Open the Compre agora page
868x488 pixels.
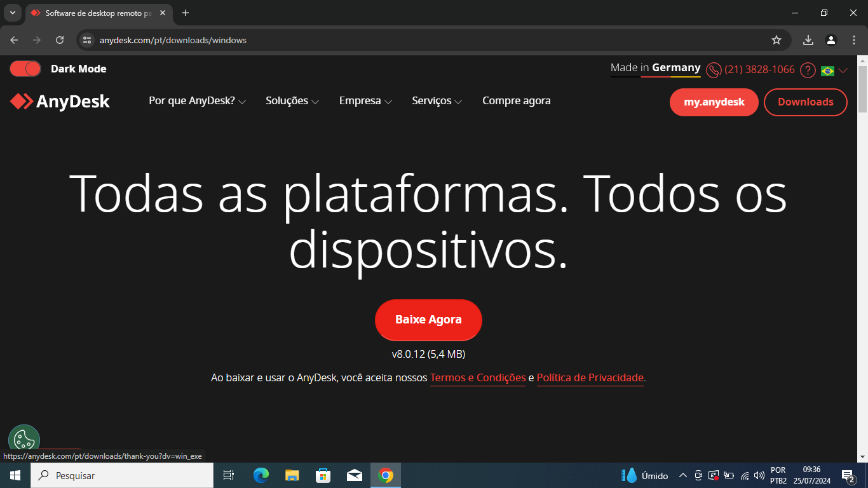point(517,100)
